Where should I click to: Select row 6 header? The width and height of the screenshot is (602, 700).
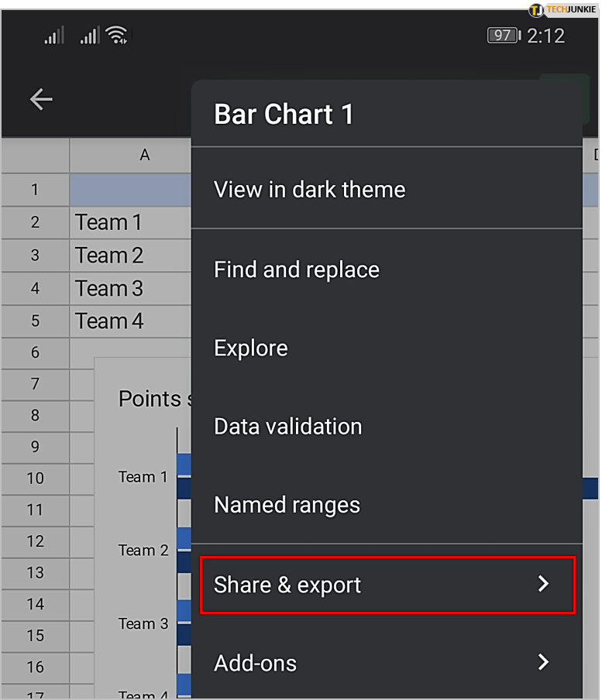[35, 352]
